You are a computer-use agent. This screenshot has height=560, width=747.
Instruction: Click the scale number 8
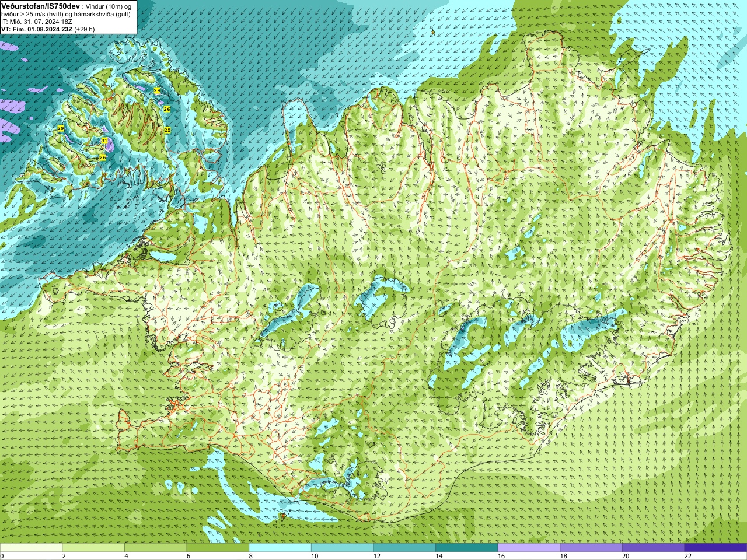point(251,556)
